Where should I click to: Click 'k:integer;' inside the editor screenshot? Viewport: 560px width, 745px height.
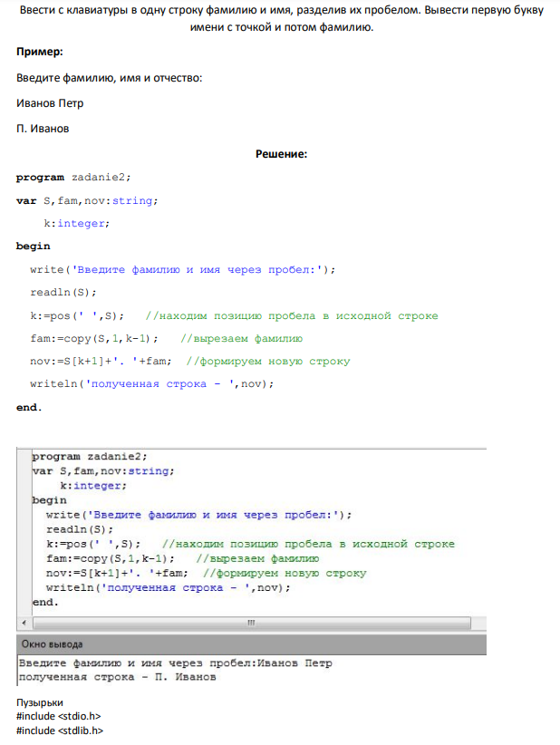pos(93,486)
